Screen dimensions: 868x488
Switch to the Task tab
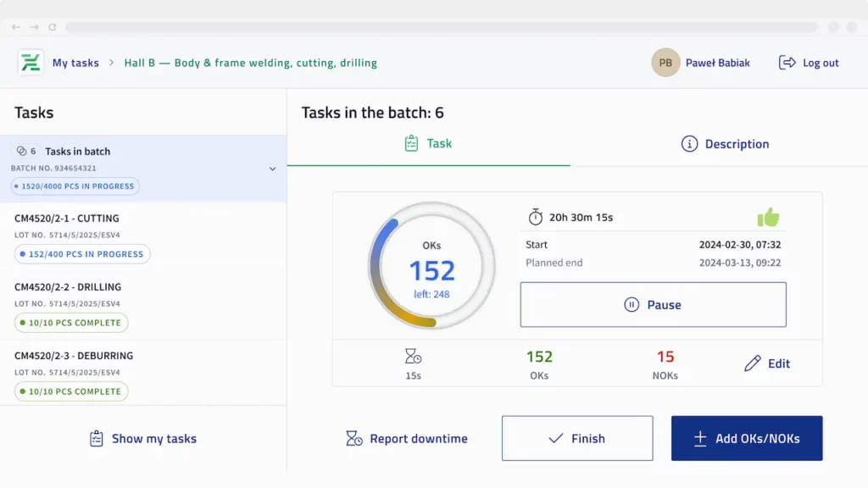pos(428,144)
